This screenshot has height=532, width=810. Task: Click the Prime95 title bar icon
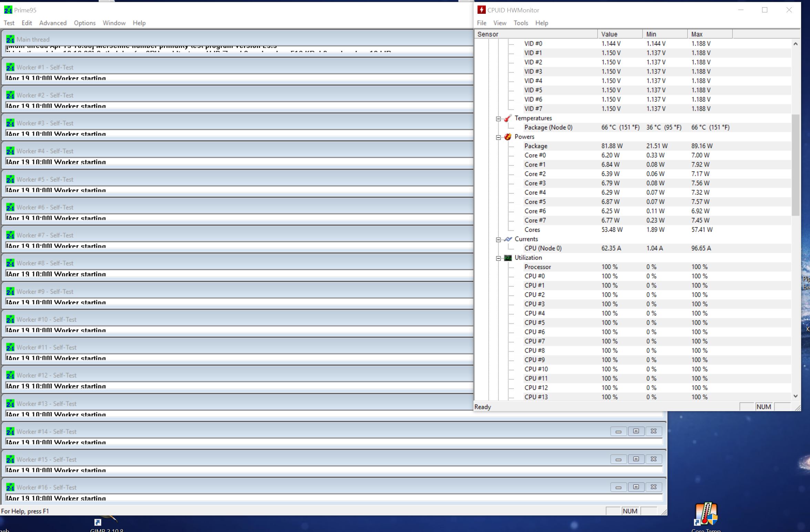click(x=8, y=10)
